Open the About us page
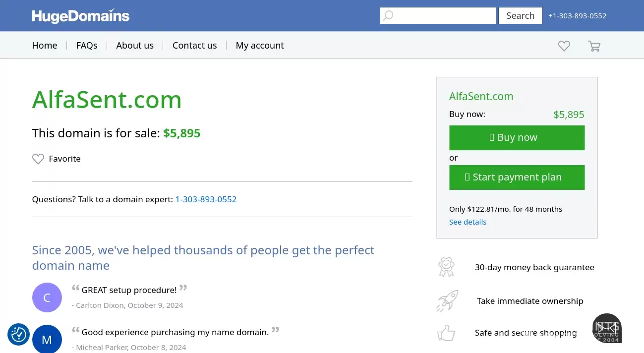This screenshot has height=353, width=644. click(x=135, y=46)
